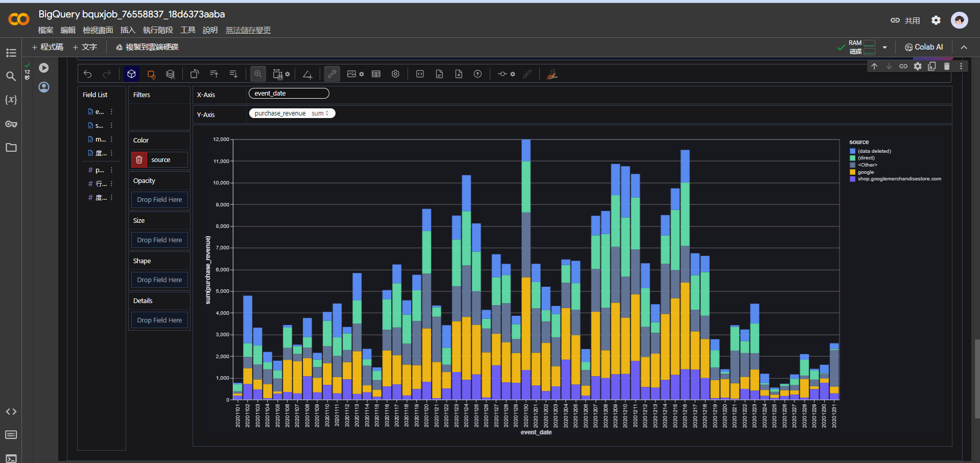Delete the source color field with the trash icon
The width and height of the screenshot is (980, 463).
[139, 160]
